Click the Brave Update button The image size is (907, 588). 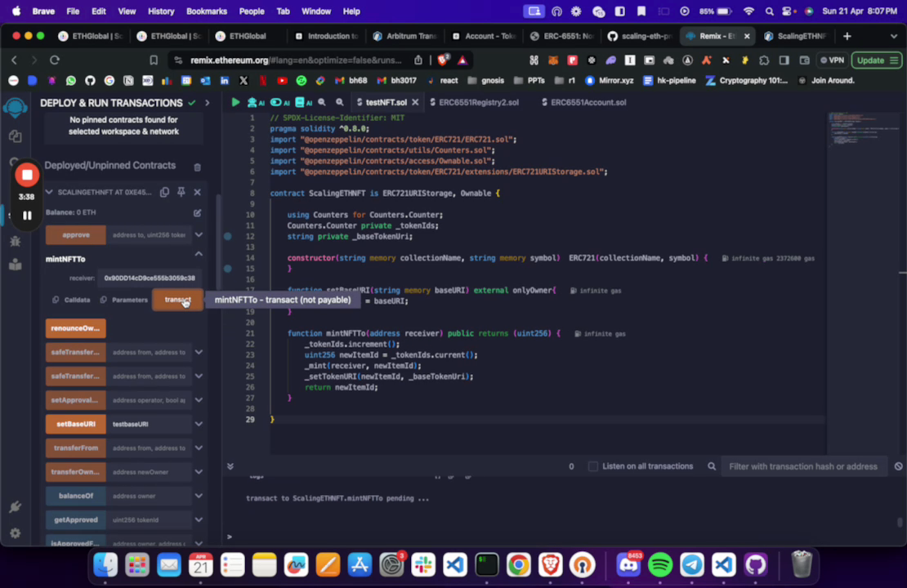(876, 60)
